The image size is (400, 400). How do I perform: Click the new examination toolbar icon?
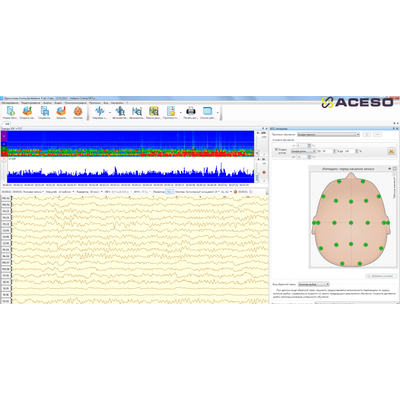coord(11,111)
